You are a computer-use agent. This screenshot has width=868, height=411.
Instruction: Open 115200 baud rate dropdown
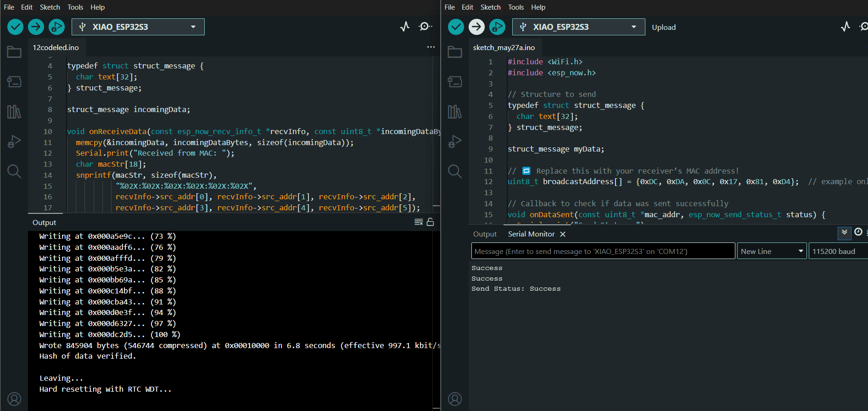[838, 251]
